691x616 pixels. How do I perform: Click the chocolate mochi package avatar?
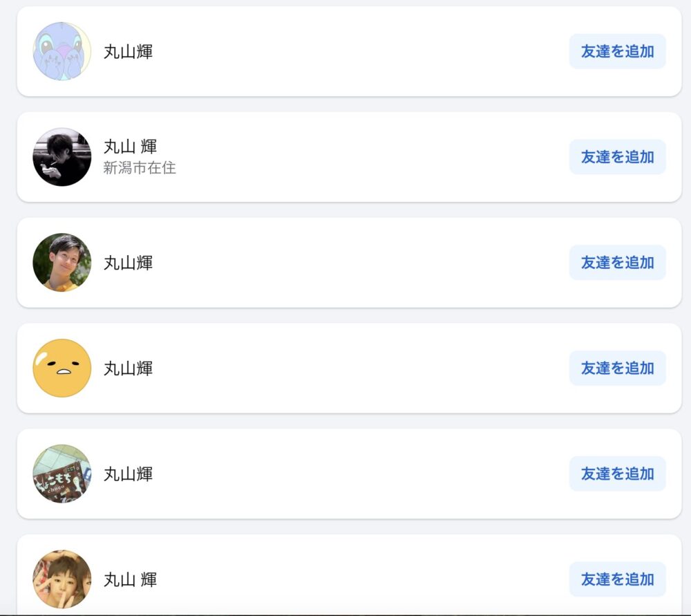click(x=62, y=474)
